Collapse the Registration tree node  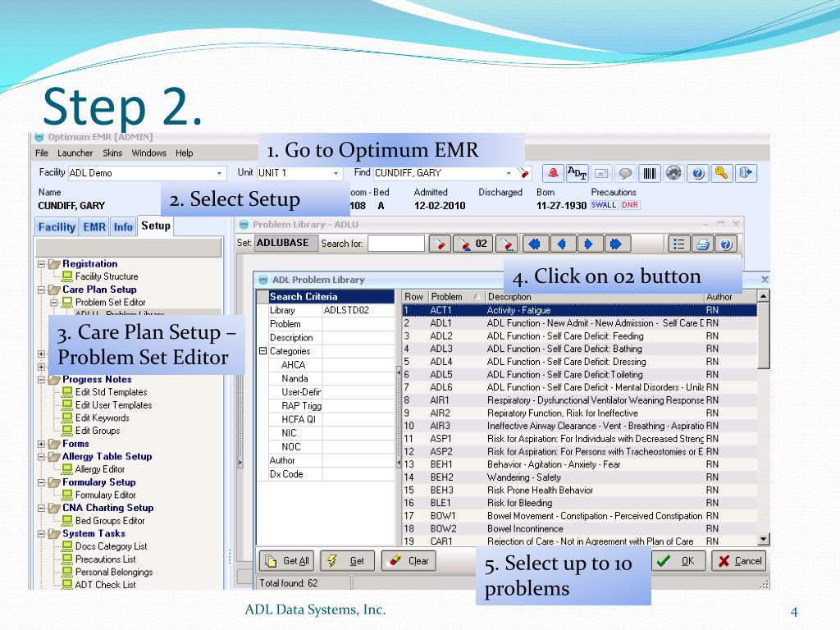(x=41, y=264)
